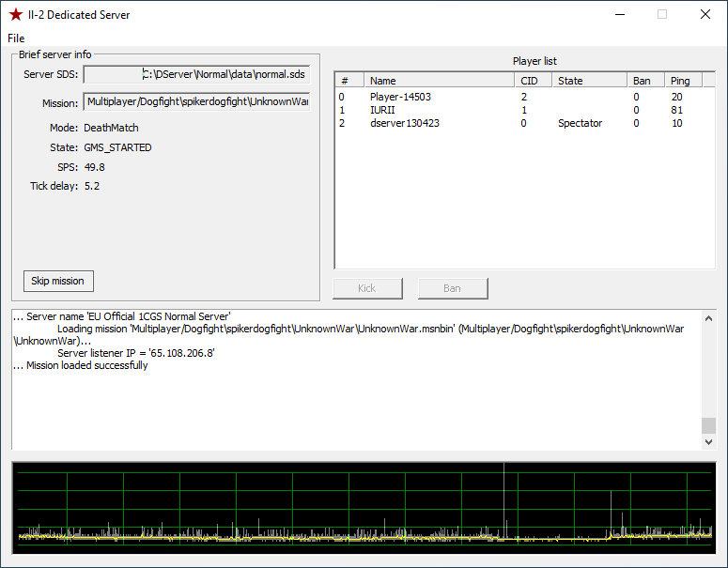728x568 pixels.
Task: Click the Server SDS path field
Action: [196, 74]
